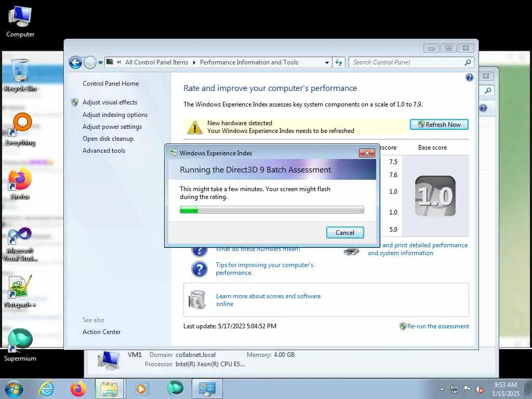Viewport: 532px width, 399px height.
Task: Switch to the Control Panel taskbar button
Action: pos(207,389)
